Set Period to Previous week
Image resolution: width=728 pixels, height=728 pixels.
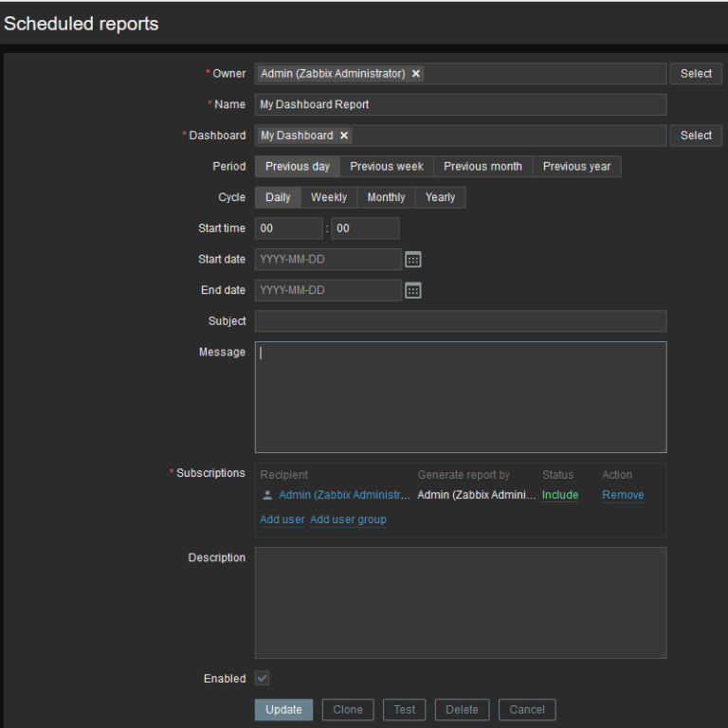(x=387, y=167)
